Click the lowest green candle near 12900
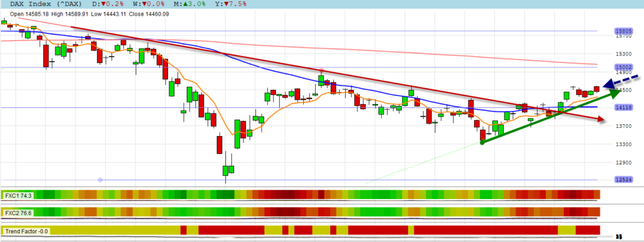644x242 pixels. coord(226,170)
